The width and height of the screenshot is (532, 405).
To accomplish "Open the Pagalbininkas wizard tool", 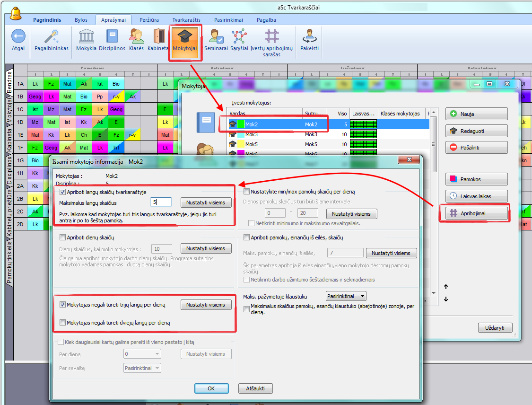I will click(x=51, y=37).
